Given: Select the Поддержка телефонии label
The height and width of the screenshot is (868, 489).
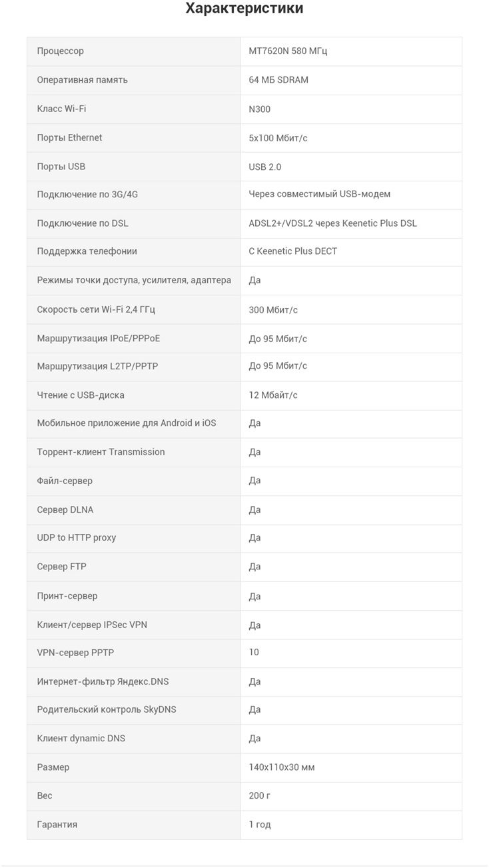Looking at the screenshot, I should (87, 251).
